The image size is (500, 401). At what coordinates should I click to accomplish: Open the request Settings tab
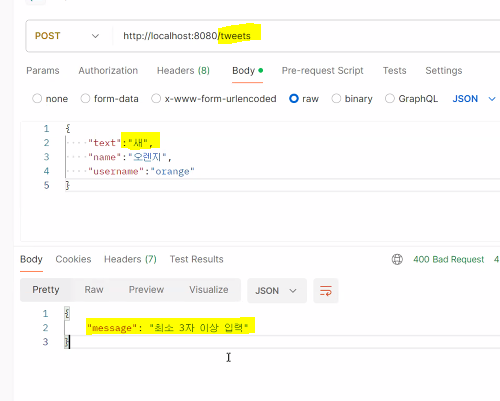(x=444, y=71)
